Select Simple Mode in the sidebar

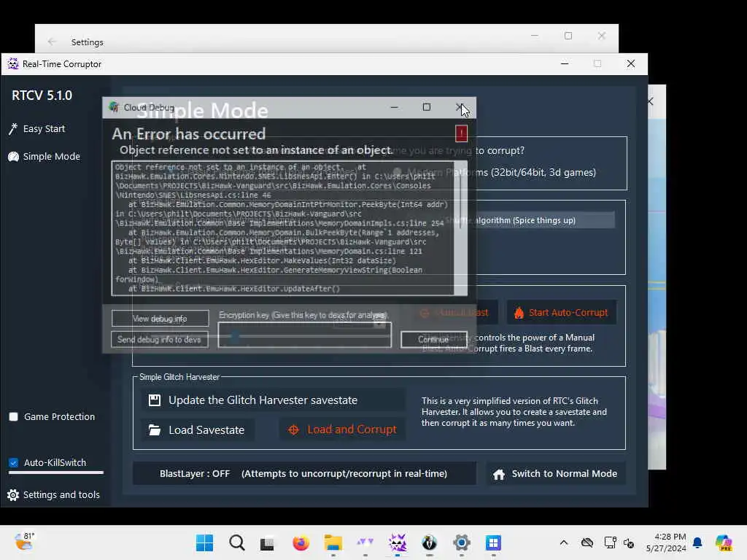[x=44, y=156]
